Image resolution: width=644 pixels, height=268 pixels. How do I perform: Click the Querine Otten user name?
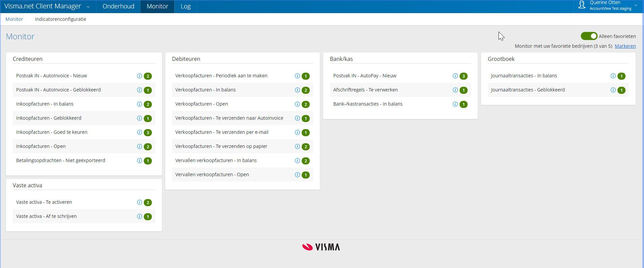tap(605, 3)
